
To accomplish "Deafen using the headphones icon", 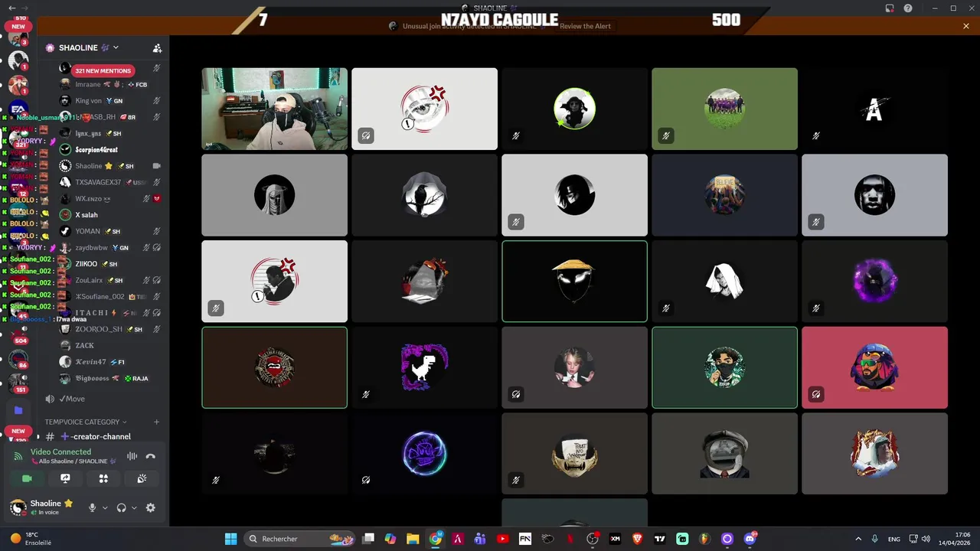I will click(121, 507).
